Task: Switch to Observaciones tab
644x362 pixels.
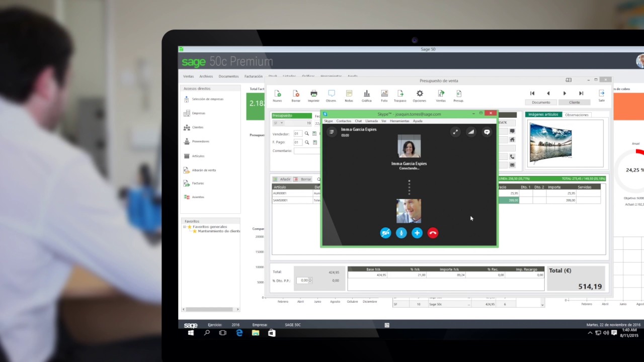Action: tap(577, 115)
